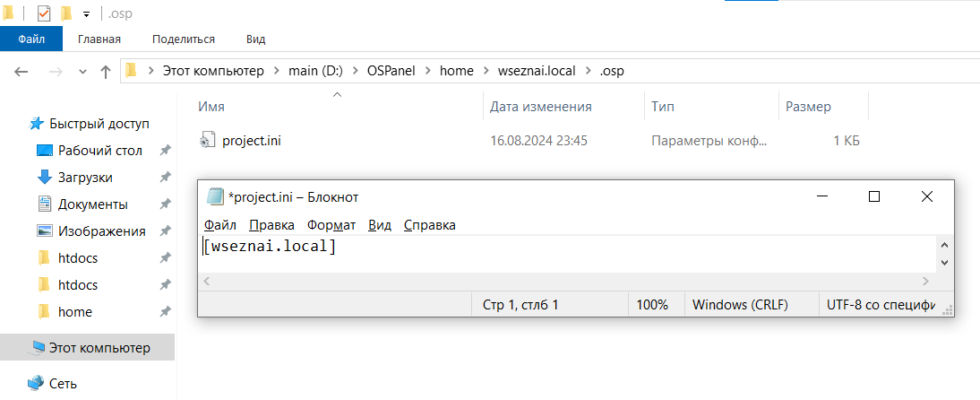Expand the recent locations dropdown arrow
This screenshot has width=980, height=400.
point(82,72)
